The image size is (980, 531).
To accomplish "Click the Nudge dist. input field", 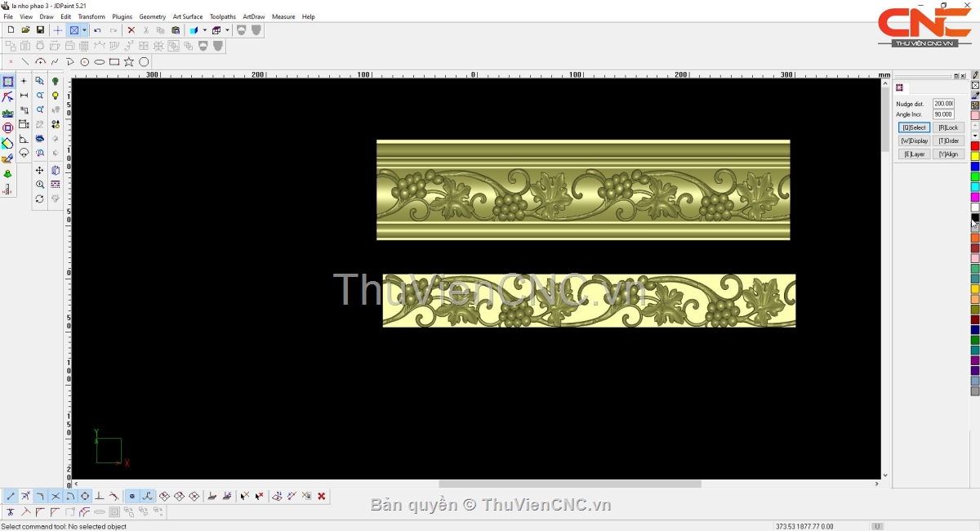I will (x=943, y=104).
